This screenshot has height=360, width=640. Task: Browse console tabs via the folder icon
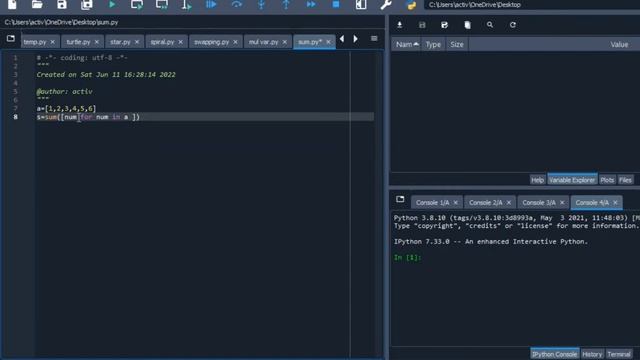click(x=400, y=199)
